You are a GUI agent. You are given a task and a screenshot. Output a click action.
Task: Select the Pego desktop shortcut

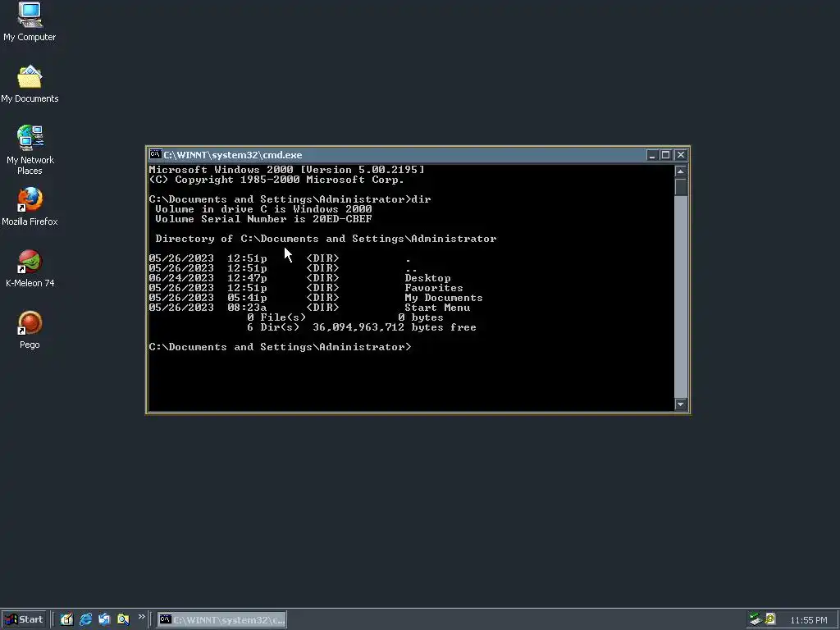tap(30, 330)
